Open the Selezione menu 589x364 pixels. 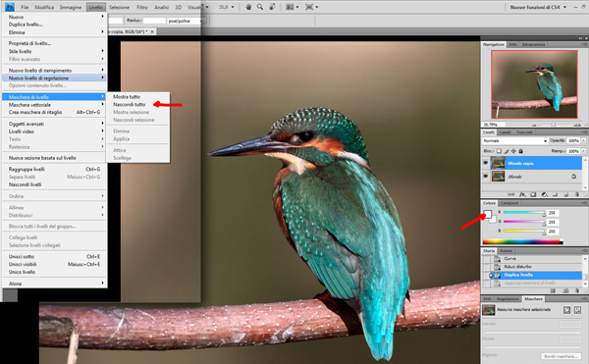pyautogui.click(x=119, y=7)
